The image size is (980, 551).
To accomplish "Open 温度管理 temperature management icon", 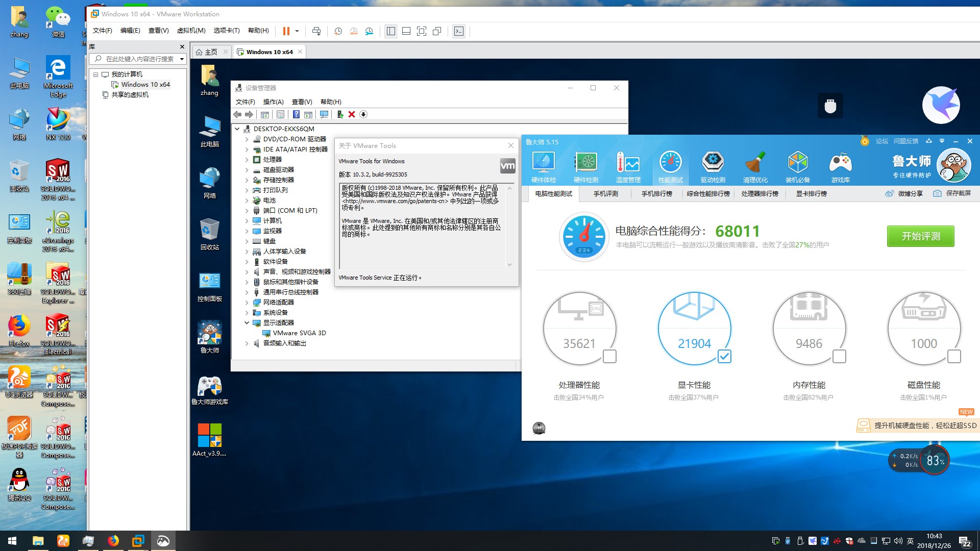I will coord(628,167).
